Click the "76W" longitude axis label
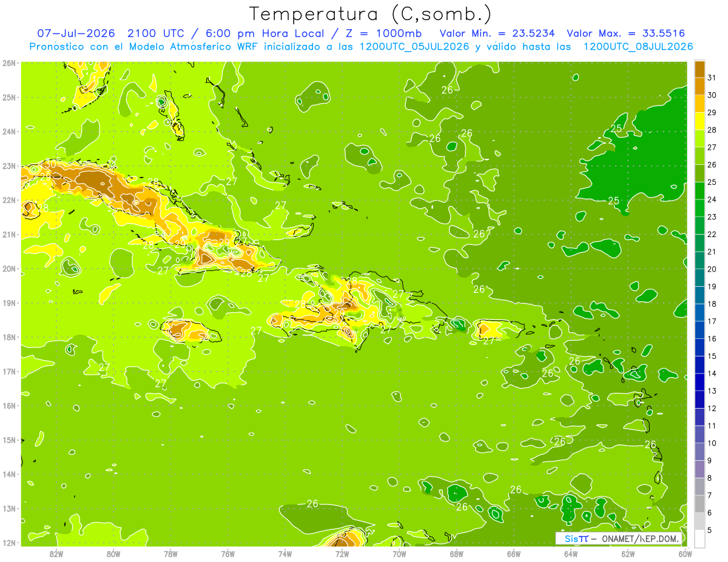 click(x=228, y=554)
